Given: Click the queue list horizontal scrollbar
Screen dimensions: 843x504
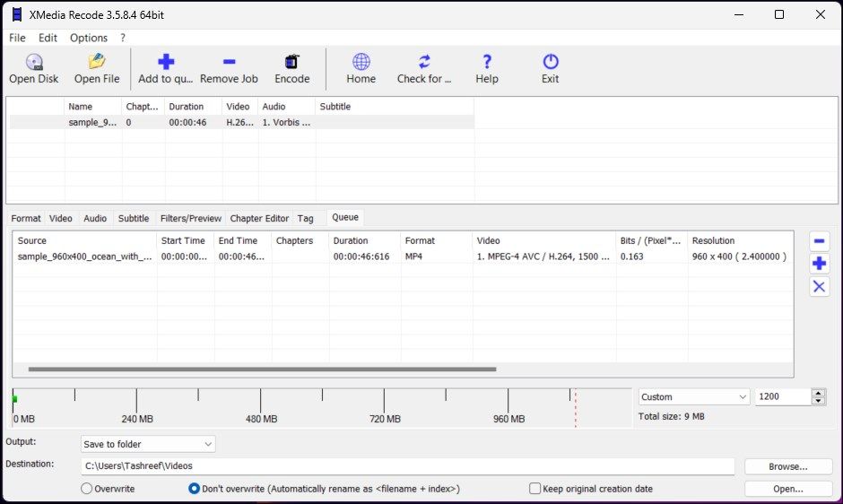Looking at the screenshot, I should (262, 369).
